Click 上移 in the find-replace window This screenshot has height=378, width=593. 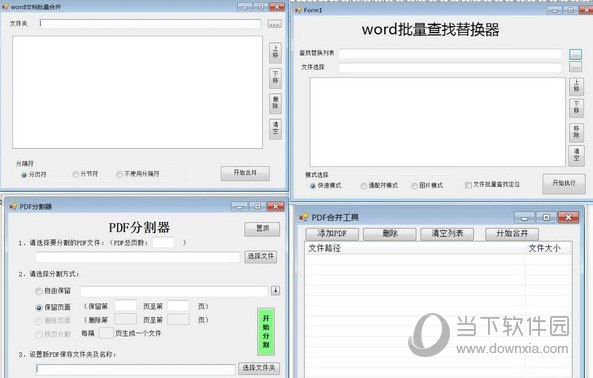pos(576,86)
